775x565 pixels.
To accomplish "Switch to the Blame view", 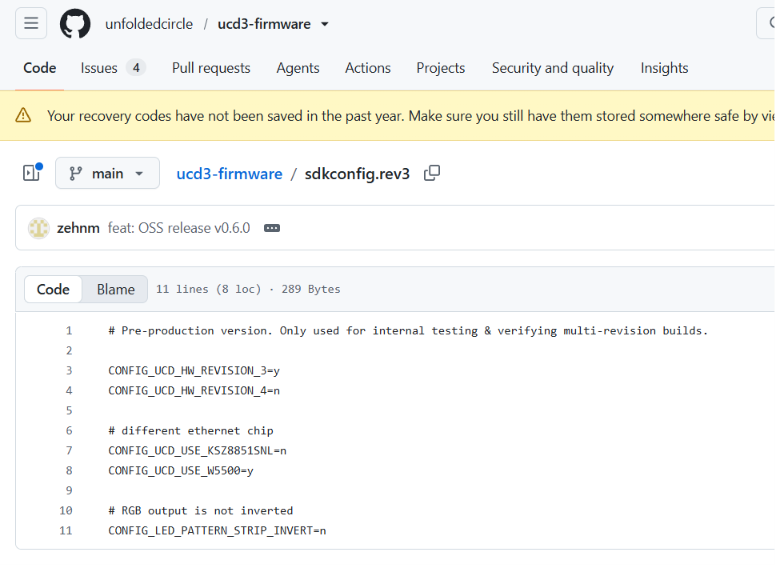I will click(116, 289).
